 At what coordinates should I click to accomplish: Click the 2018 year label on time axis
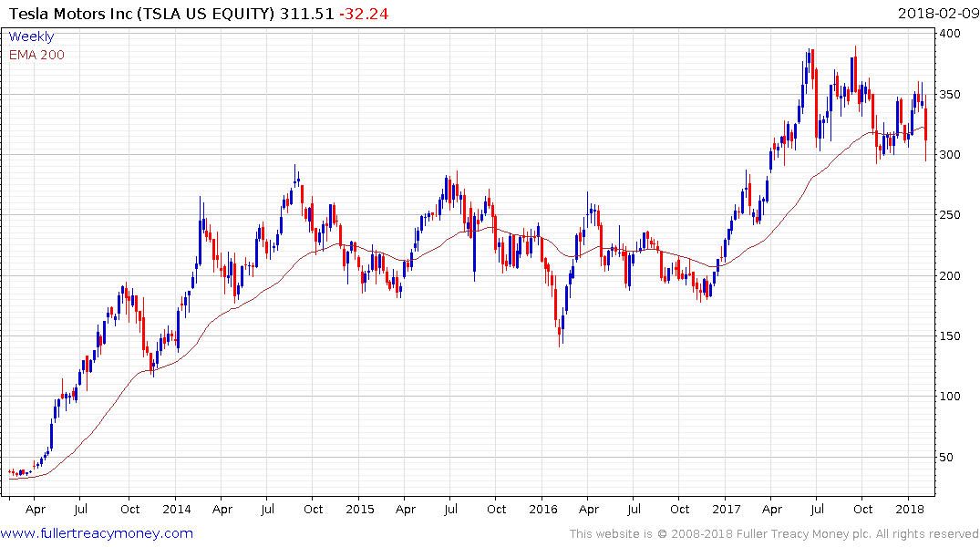(910, 509)
